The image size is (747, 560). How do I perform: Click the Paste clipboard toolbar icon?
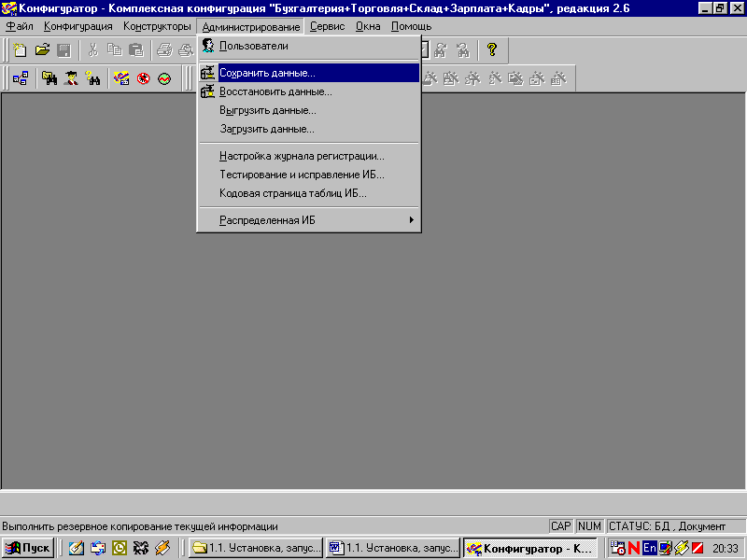pyautogui.click(x=136, y=50)
